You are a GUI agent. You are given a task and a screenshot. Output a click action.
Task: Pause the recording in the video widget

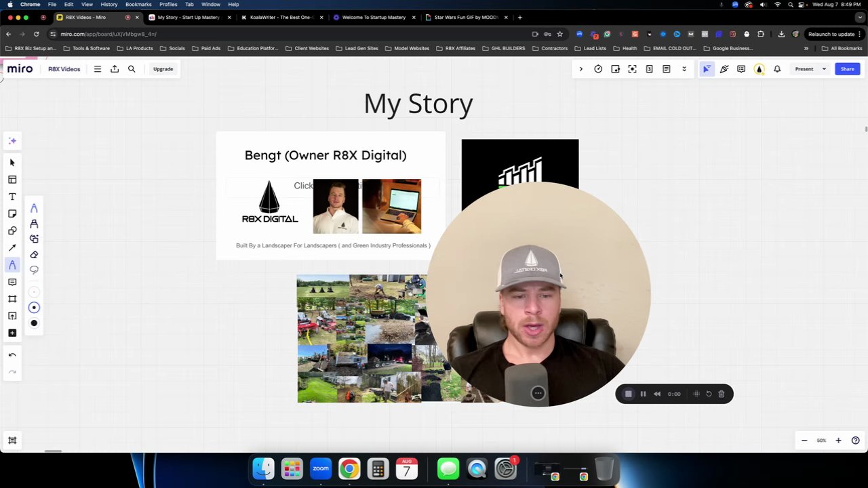(643, 394)
